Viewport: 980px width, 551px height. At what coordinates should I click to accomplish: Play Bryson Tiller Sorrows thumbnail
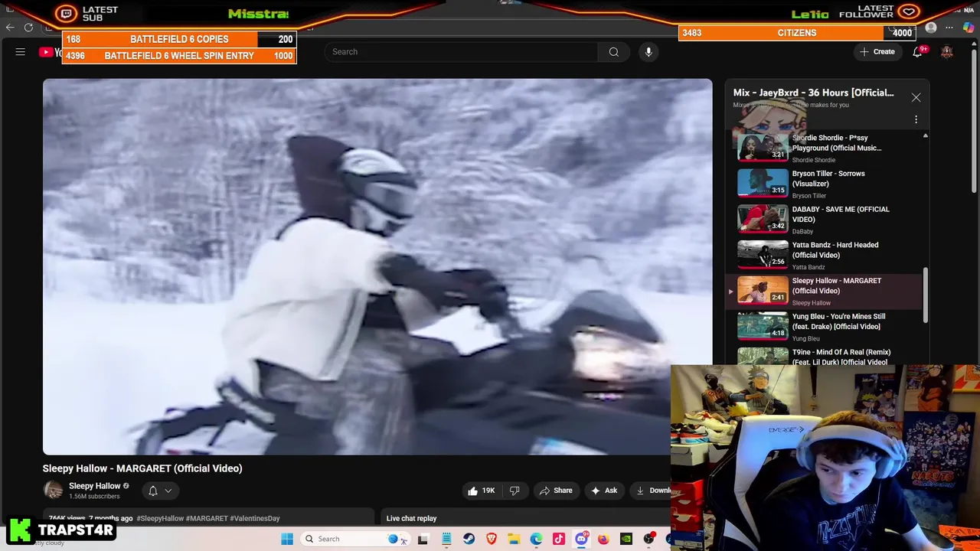[x=763, y=184]
